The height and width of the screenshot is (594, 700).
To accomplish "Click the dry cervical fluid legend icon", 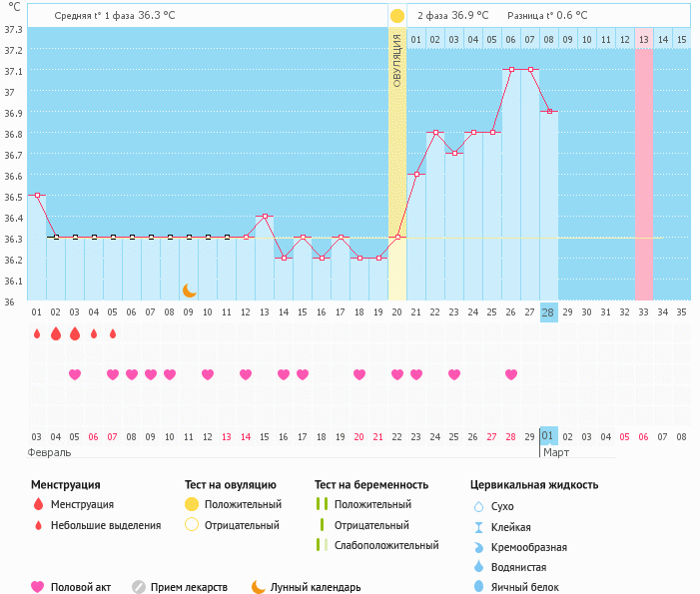I will [x=478, y=506].
